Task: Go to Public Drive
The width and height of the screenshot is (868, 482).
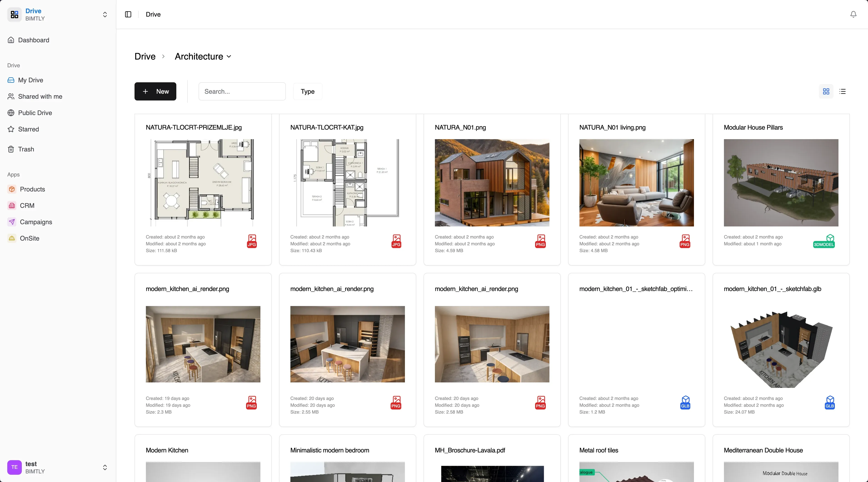Action: (35, 113)
